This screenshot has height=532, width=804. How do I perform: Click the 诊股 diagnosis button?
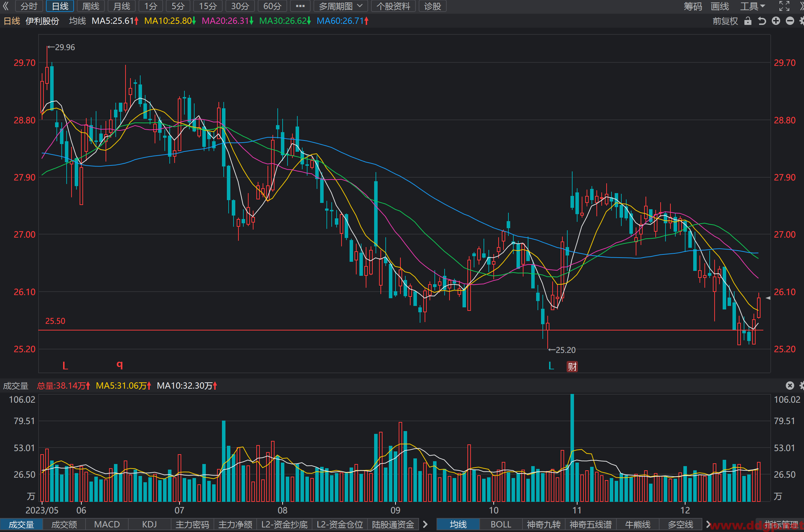point(432,6)
